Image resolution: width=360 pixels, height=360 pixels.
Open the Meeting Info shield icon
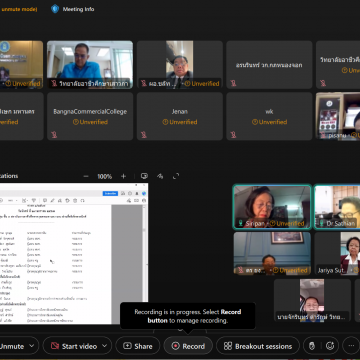(x=55, y=9)
